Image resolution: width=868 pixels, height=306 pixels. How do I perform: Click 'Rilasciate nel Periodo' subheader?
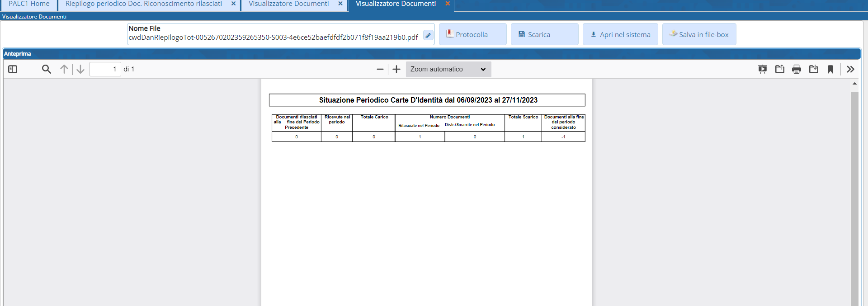tap(419, 126)
